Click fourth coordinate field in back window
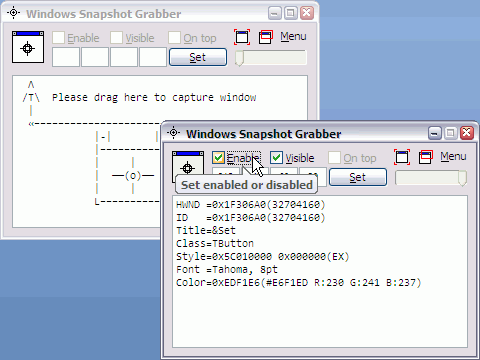 tap(153, 57)
